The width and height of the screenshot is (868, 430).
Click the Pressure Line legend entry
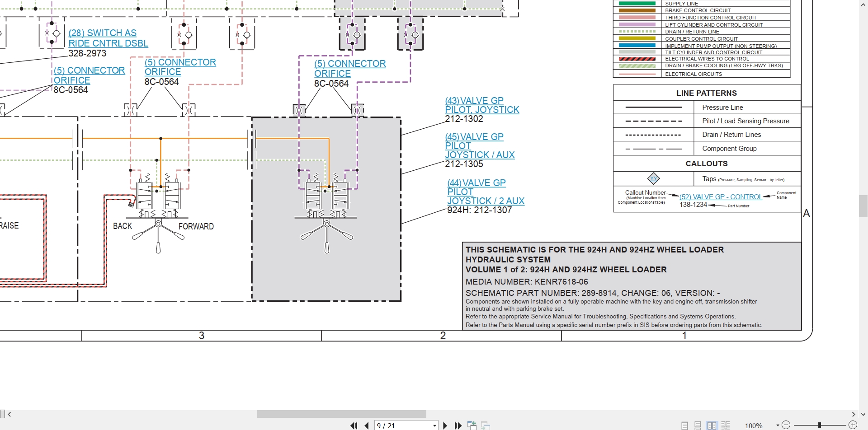pyautogui.click(x=722, y=107)
